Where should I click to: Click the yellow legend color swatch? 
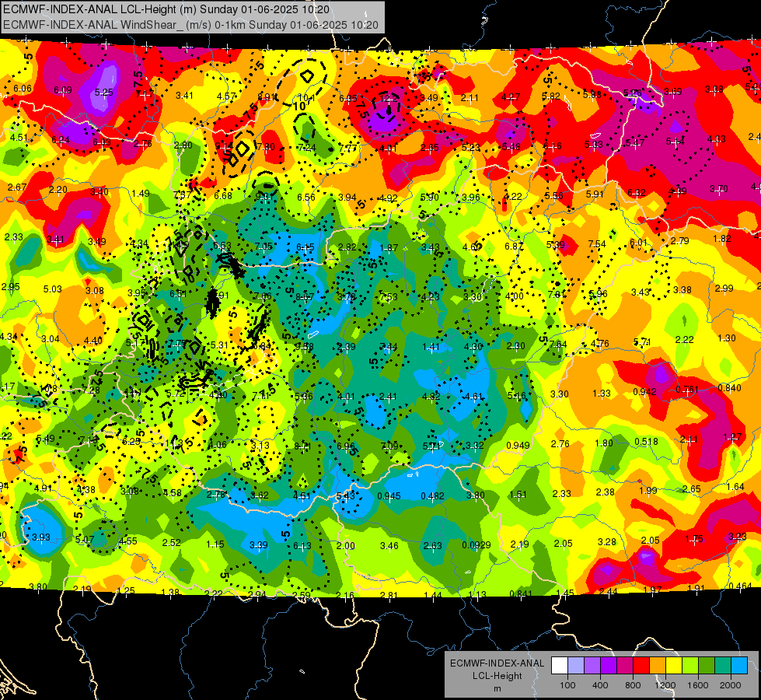point(674,666)
